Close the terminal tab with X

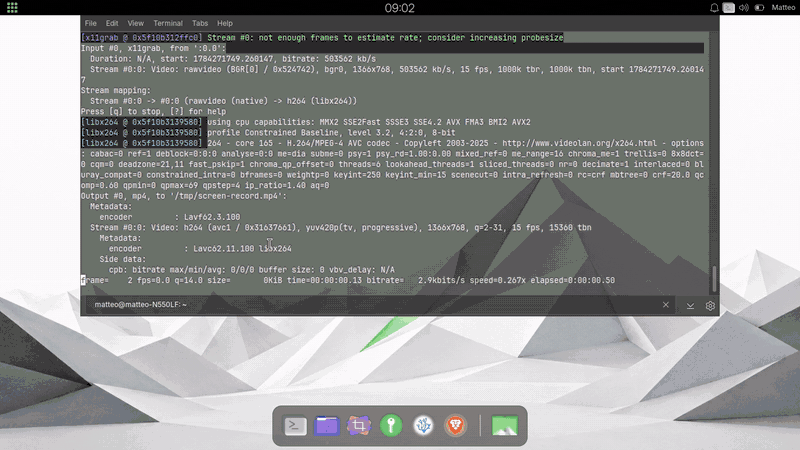click(x=666, y=305)
